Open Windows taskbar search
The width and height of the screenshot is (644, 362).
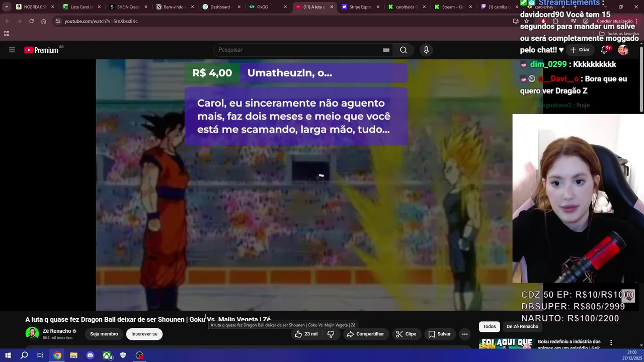point(24,355)
